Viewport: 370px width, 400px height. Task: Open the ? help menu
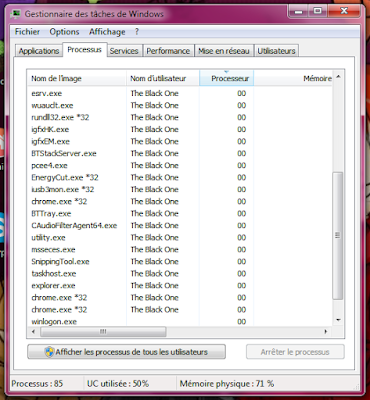tap(137, 32)
